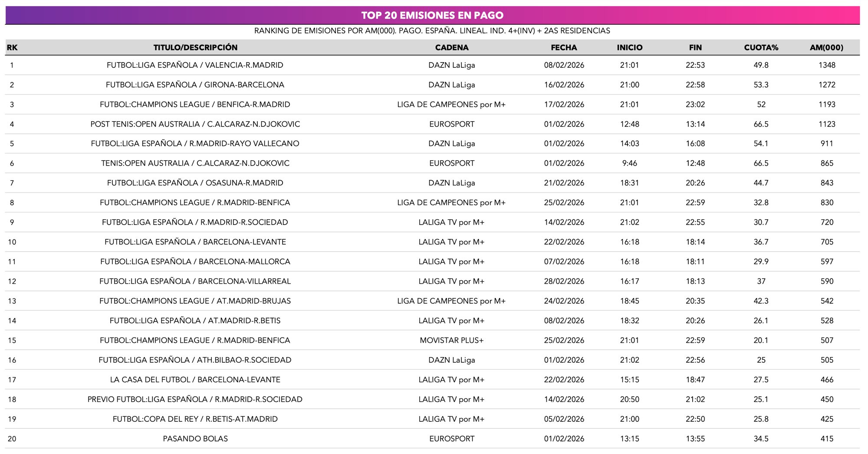This screenshot has height=454, width=868.
Task: Click the FIN column header
Action: click(x=695, y=47)
